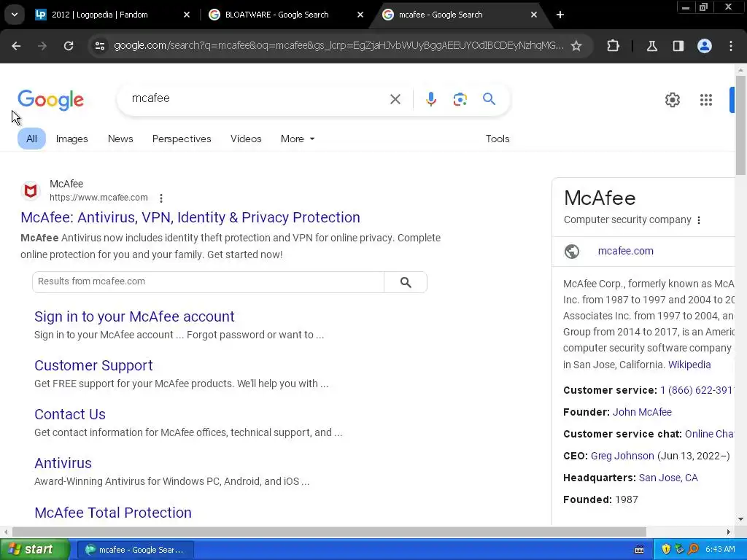Screen dimensions: 747x560
Task: Open on-screen keyboard icon in taskbar
Action: pyautogui.click(x=639, y=550)
